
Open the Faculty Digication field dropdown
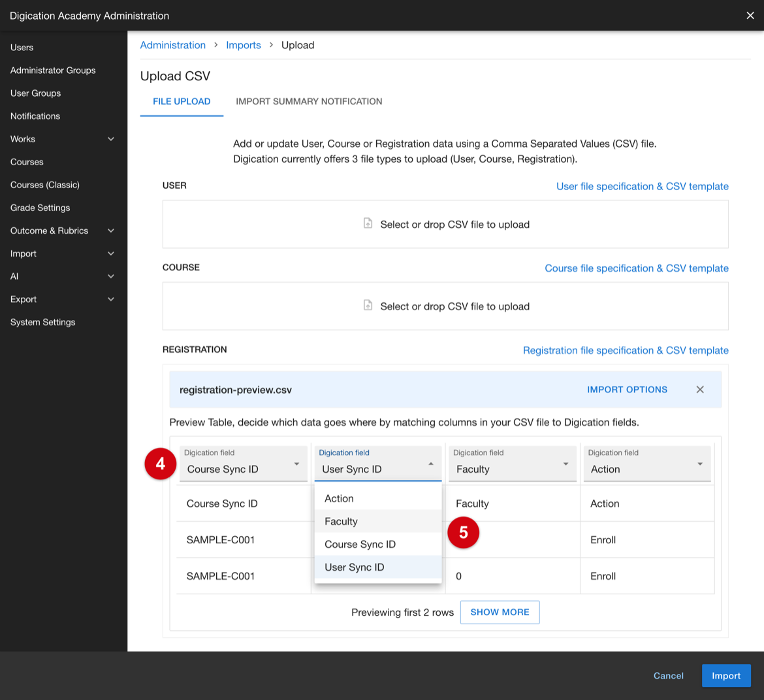tap(513, 463)
